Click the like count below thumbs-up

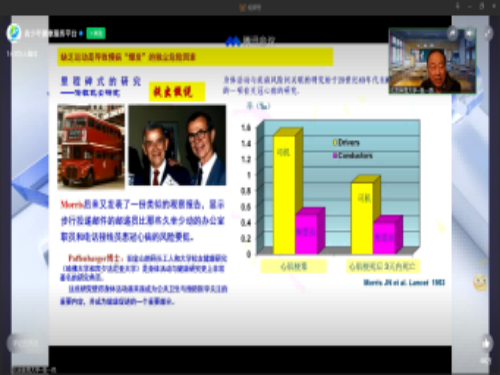pyautogui.click(x=485, y=360)
